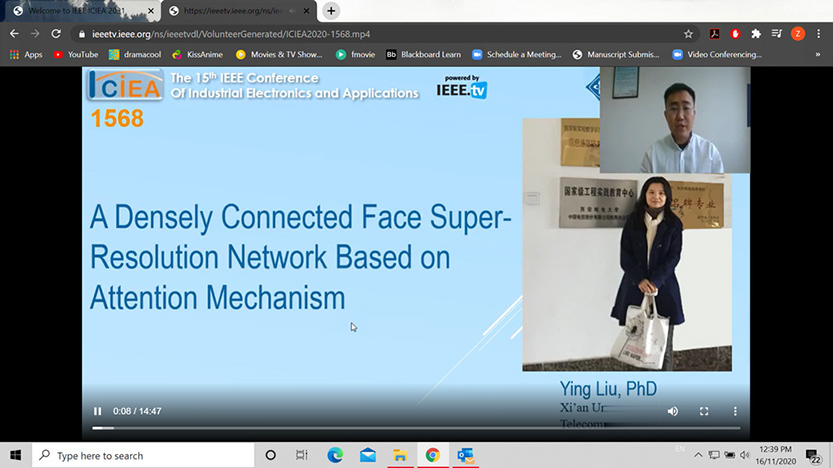The width and height of the screenshot is (833, 468).
Task: Seek along the video progress bar
Action: coord(416,428)
